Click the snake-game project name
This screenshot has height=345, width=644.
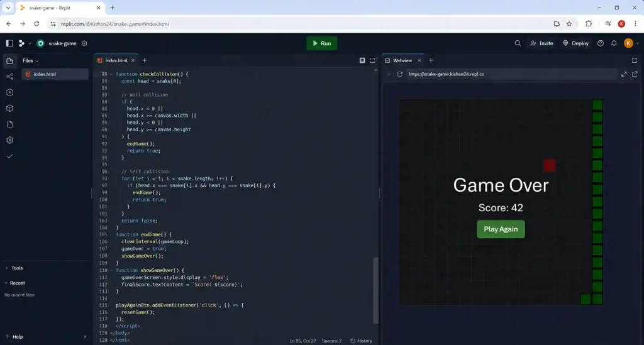click(x=62, y=43)
